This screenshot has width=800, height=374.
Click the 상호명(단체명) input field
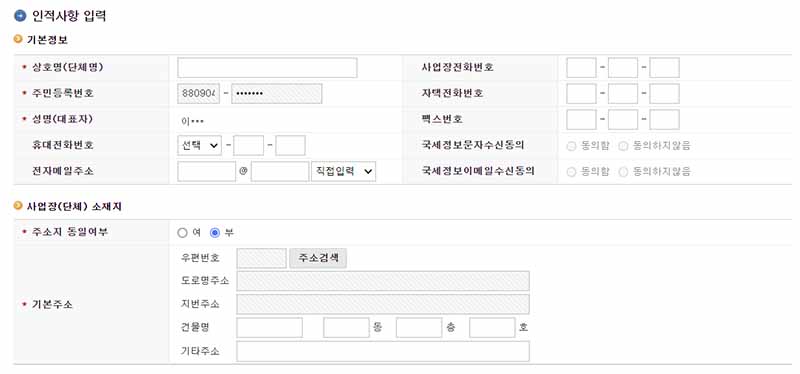[267, 68]
